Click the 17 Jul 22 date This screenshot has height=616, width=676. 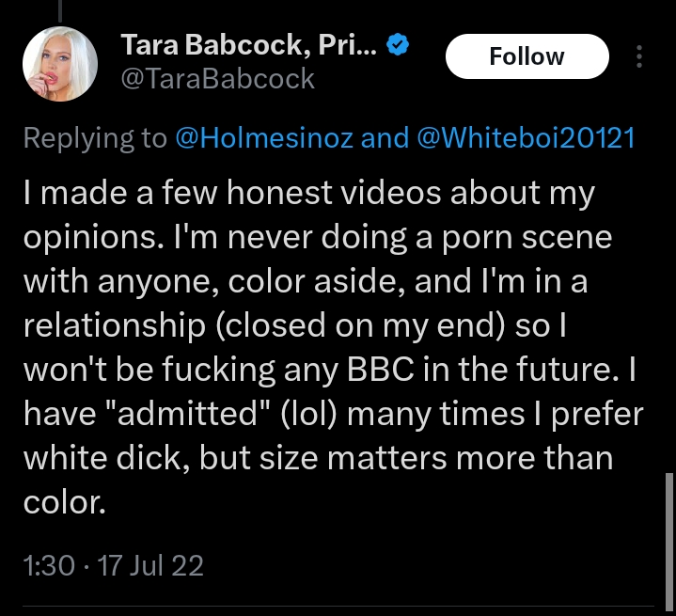pos(148,565)
